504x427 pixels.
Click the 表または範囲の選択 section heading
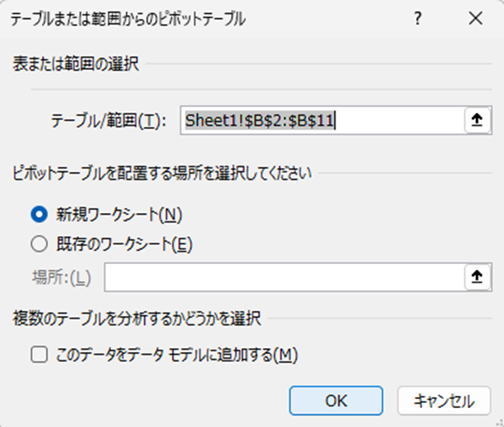coord(74,63)
